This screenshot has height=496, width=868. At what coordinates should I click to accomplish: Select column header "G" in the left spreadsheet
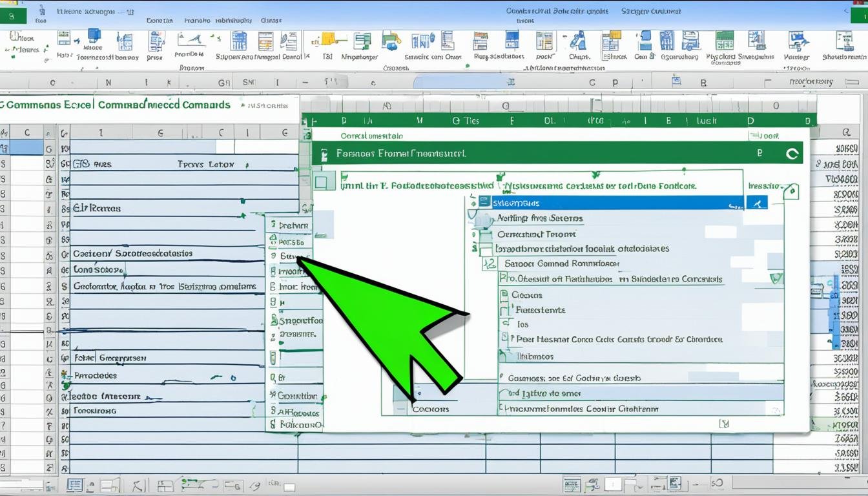tap(160, 133)
